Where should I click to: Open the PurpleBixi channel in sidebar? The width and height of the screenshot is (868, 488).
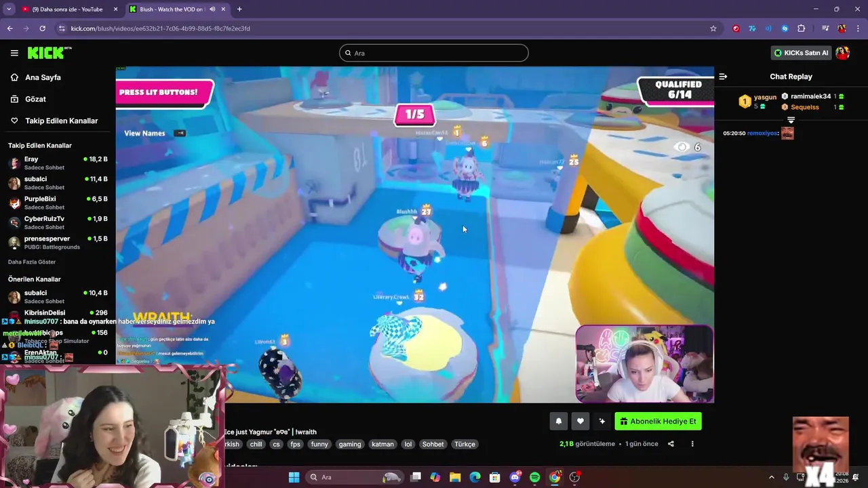(58, 203)
